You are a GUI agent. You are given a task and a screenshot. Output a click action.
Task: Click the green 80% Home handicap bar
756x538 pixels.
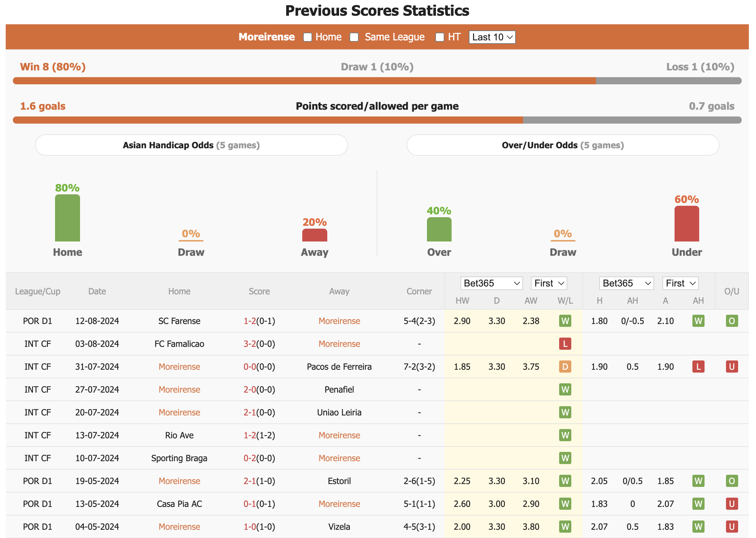[x=68, y=218]
